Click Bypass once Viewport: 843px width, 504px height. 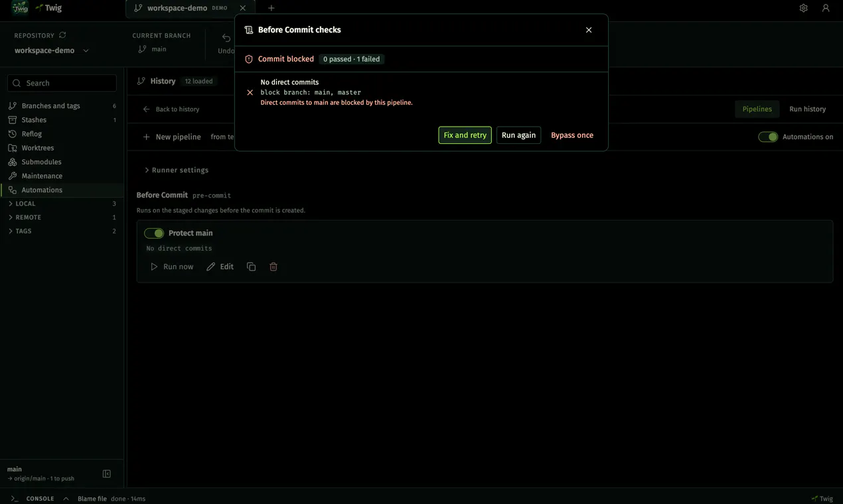pyautogui.click(x=572, y=135)
